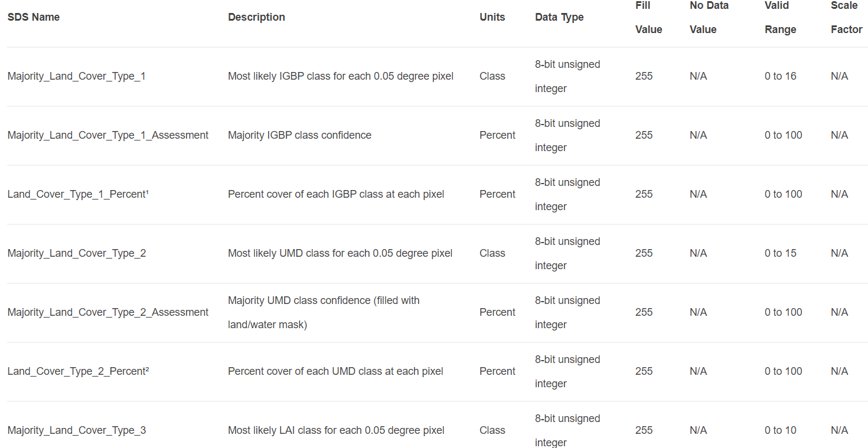Click the "0 to 10" valid range cell
This screenshot has width=868, height=448.
[781, 430]
